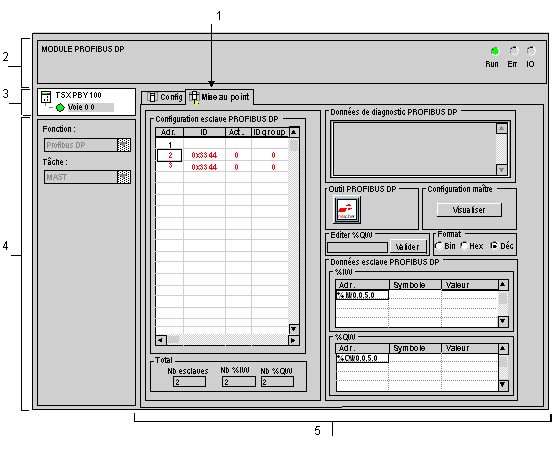Click the Err status indicator light
The height and width of the screenshot is (456, 552).
pyautogui.click(x=514, y=51)
